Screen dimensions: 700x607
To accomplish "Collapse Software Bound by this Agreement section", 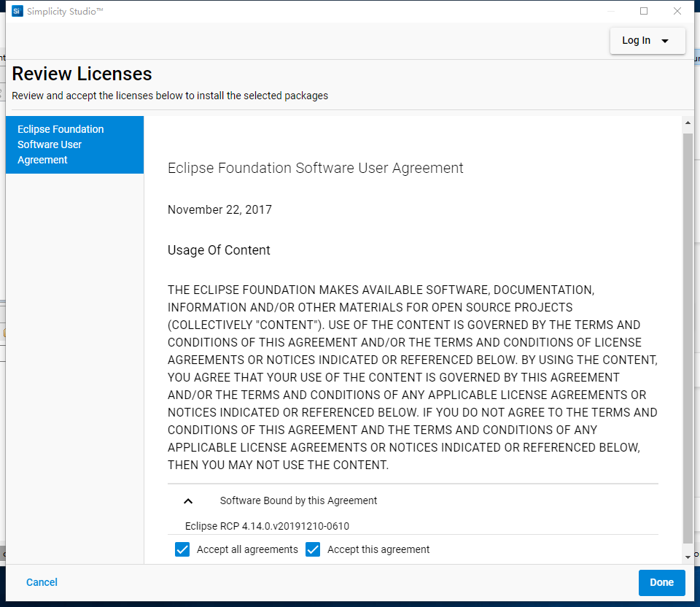I will 188,501.
